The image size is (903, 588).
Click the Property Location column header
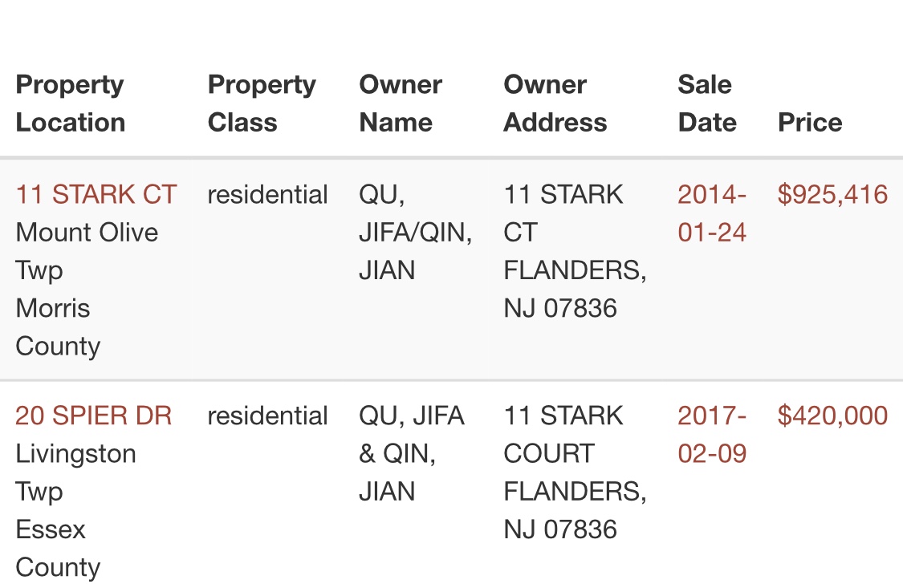(71, 103)
